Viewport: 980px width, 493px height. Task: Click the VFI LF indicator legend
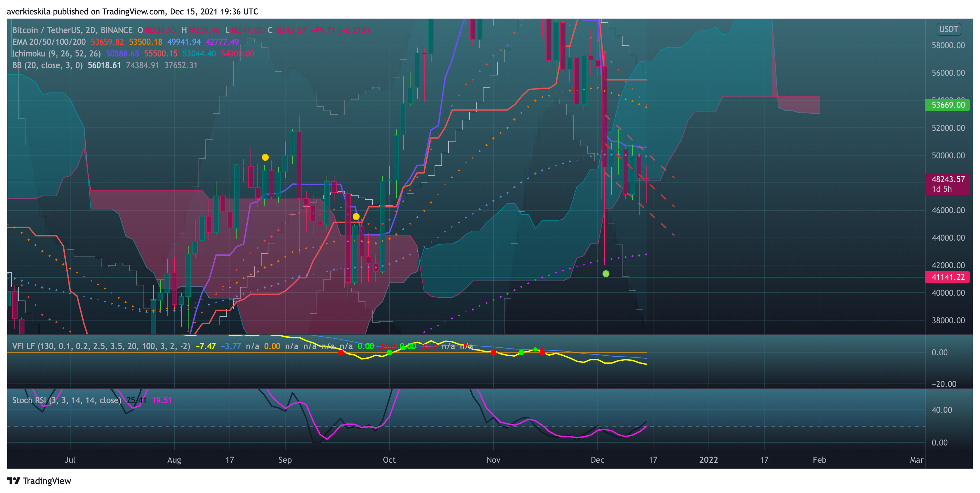[101, 346]
